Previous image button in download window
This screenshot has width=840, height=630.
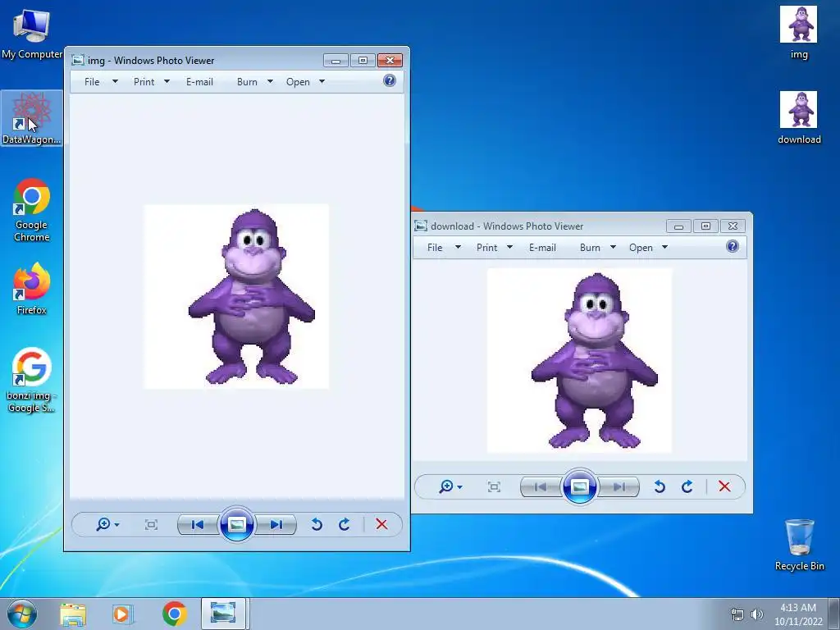[x=541, y=487]
